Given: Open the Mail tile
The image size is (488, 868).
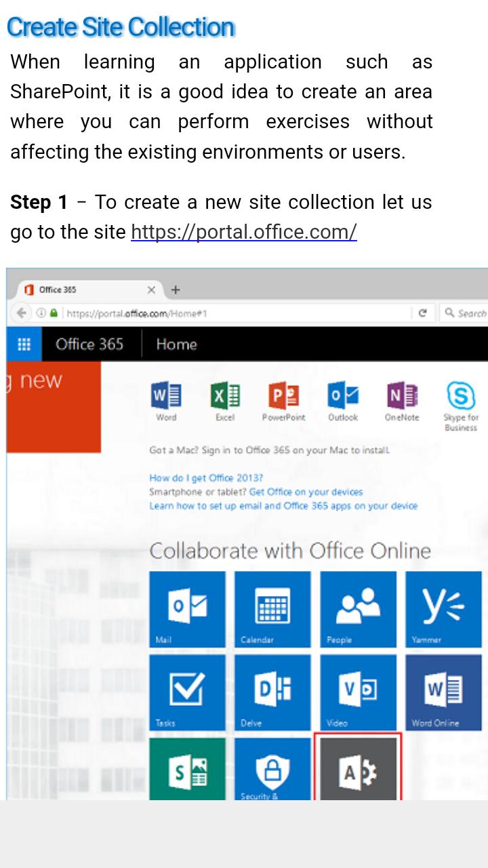Looking at the screenshot, I should tap(187, 609).
